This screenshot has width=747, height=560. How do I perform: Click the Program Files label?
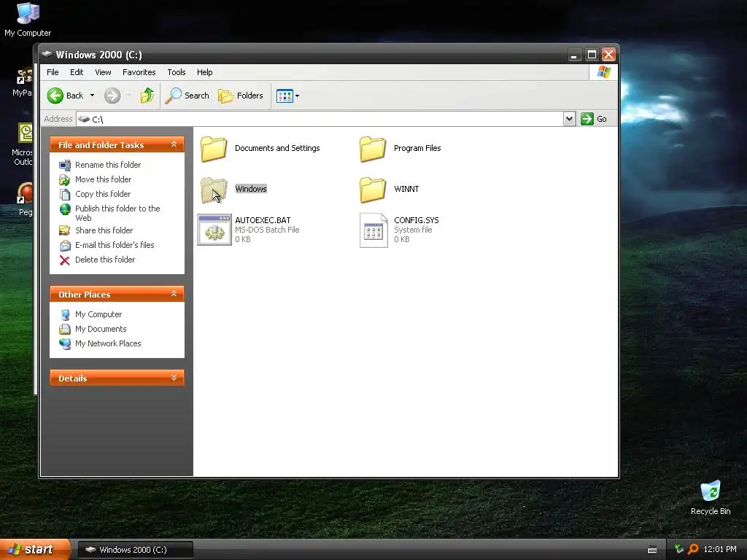(x=417, y=148)
